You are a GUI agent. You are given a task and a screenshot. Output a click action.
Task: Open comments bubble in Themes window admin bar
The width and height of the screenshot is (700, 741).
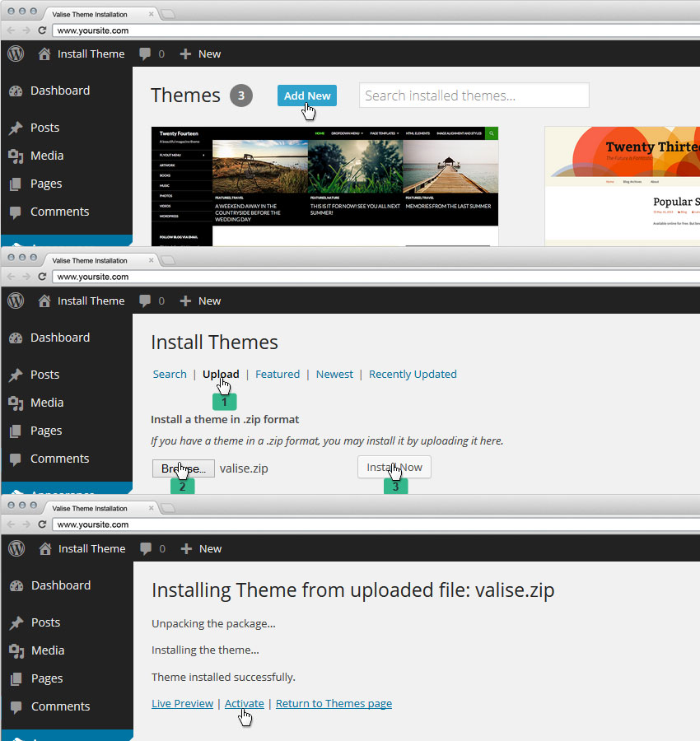coord(145,54)
